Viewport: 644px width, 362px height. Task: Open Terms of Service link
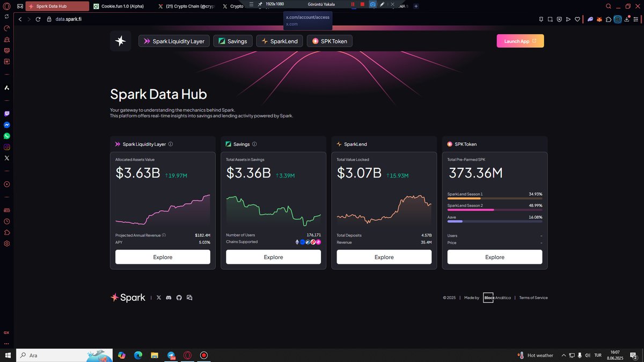pyautogui.click(x=533, y=298)
